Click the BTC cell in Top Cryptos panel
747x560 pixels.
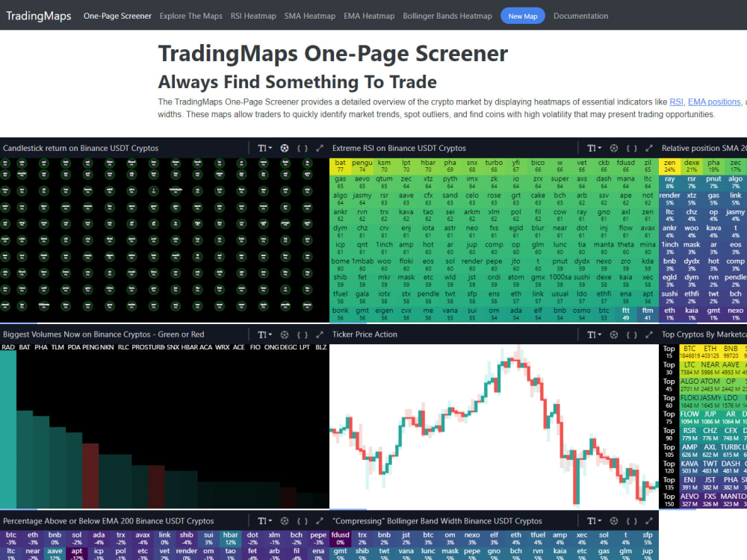tap(689, 352)
